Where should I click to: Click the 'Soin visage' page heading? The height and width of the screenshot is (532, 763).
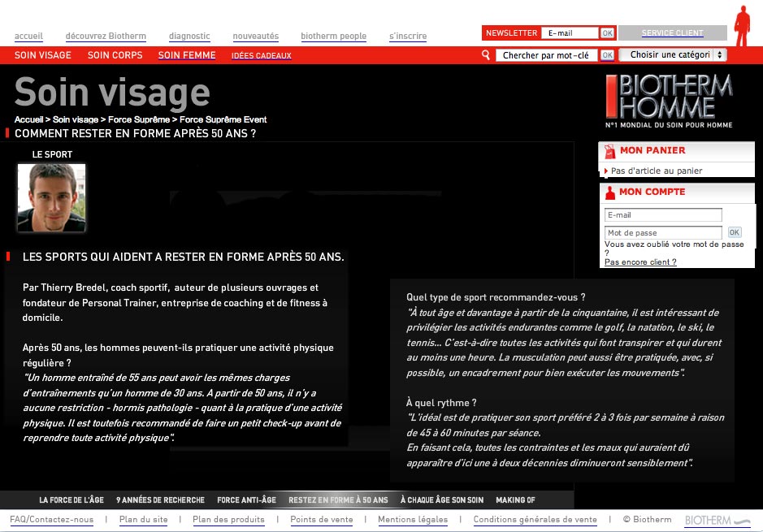[x=112, y=92]
